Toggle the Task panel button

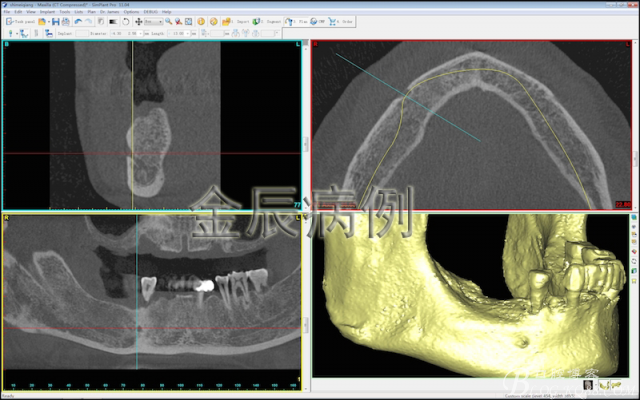click(20, 22)
